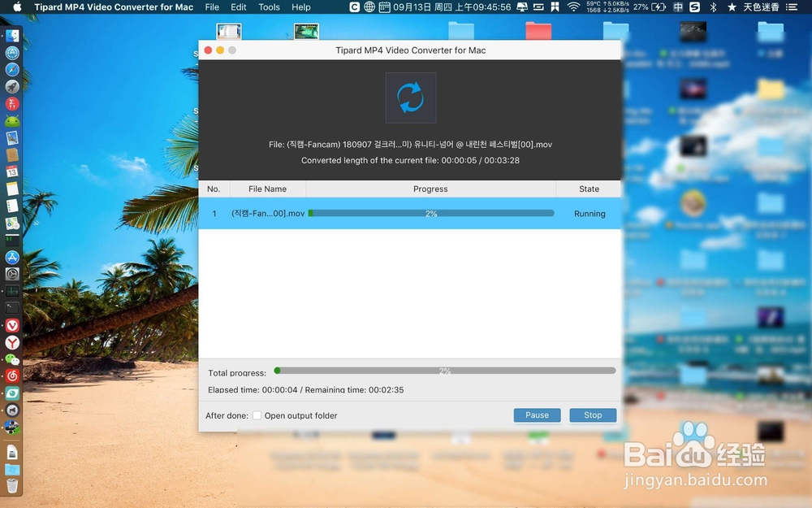
Task: Click the total progress bar
Action: pyautogui.click(x=445, y=371)
